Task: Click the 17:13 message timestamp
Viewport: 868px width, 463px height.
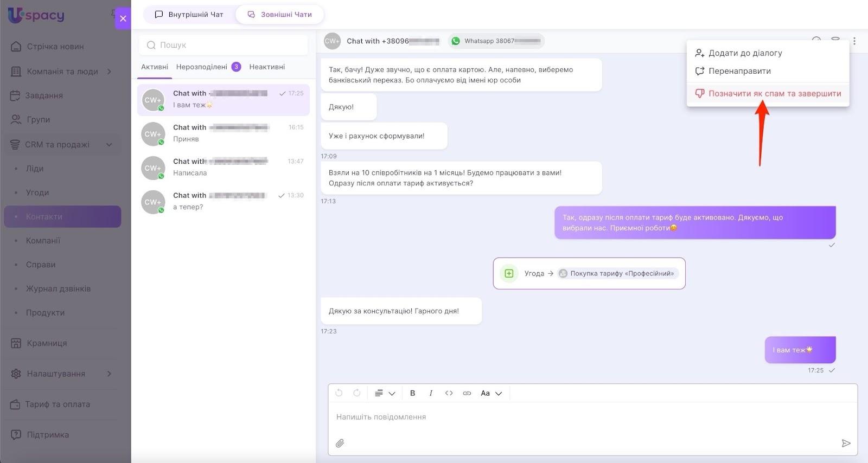Action: tap(328, 201)
